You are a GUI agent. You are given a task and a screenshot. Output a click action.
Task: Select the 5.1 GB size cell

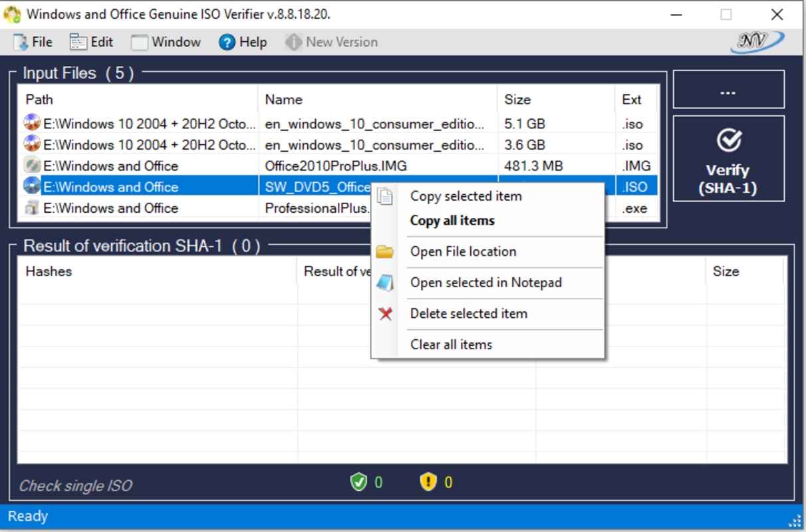pyautogui.click(x=525, y=124)
